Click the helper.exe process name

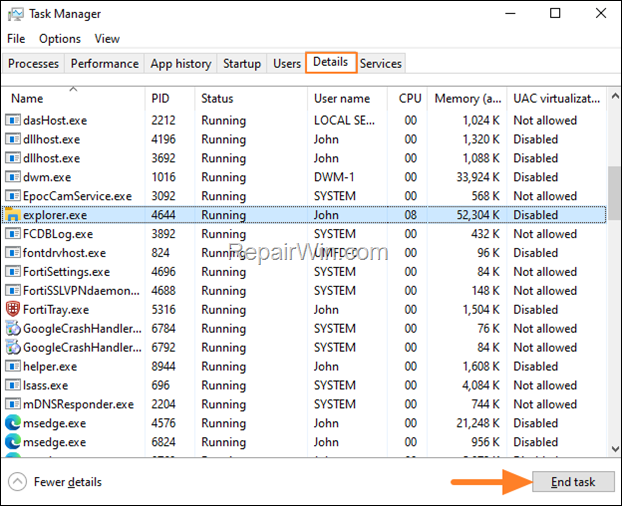(50, 366)
